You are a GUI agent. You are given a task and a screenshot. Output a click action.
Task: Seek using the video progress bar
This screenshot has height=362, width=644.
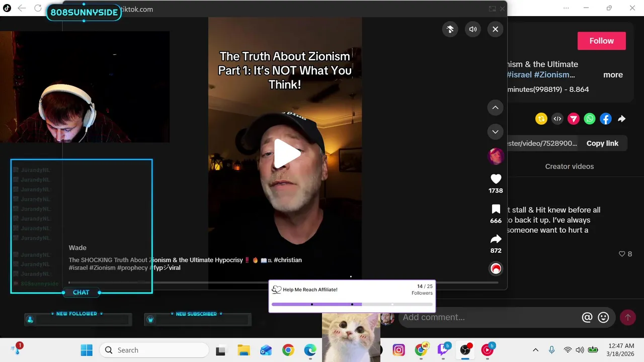283,283
